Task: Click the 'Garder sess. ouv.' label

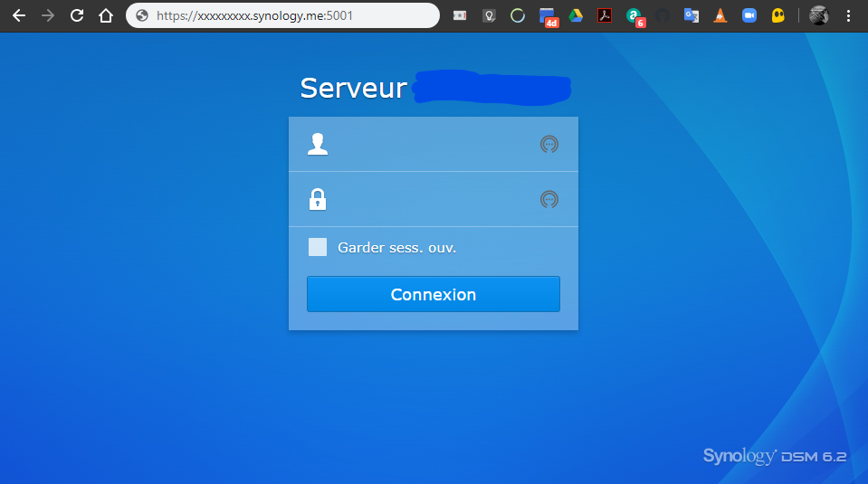Action: [x=397, y=248]
